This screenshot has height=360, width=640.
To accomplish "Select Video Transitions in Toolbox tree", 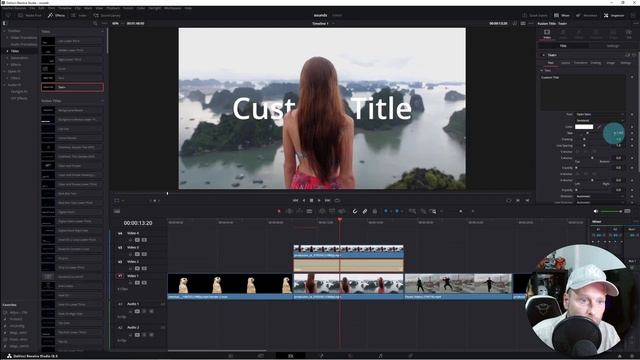I will 24,38.
